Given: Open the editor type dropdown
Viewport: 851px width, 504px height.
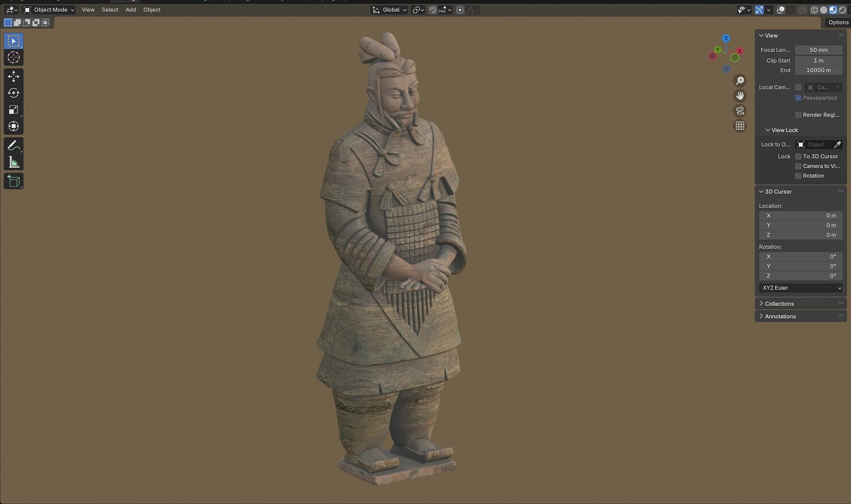Looking at the screenshot, I should (11, 10).
